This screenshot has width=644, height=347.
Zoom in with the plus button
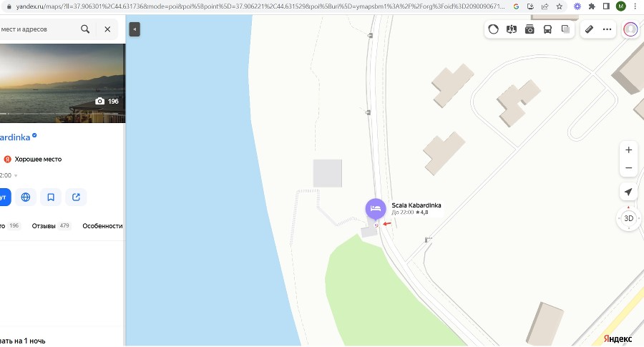(628, 150)
